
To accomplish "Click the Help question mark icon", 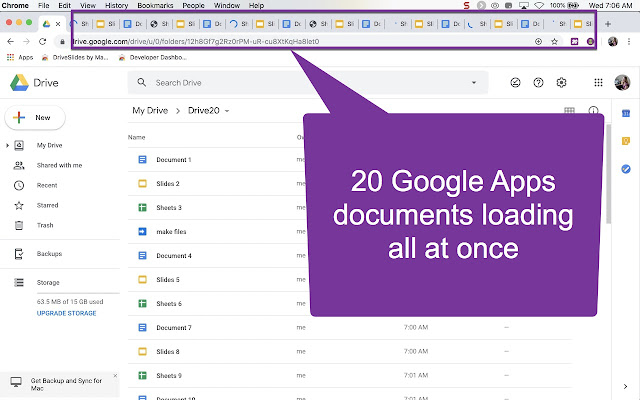I will click(x=538, y=83).
